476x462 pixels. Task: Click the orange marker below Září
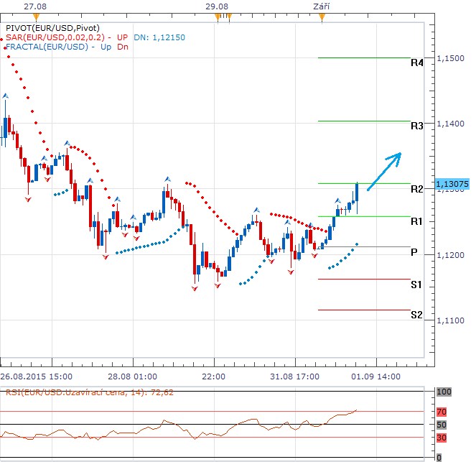(322, 19)
